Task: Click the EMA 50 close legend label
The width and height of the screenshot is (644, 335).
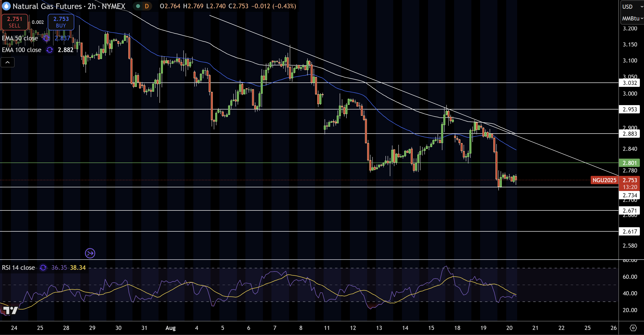Action: [20, 38]
